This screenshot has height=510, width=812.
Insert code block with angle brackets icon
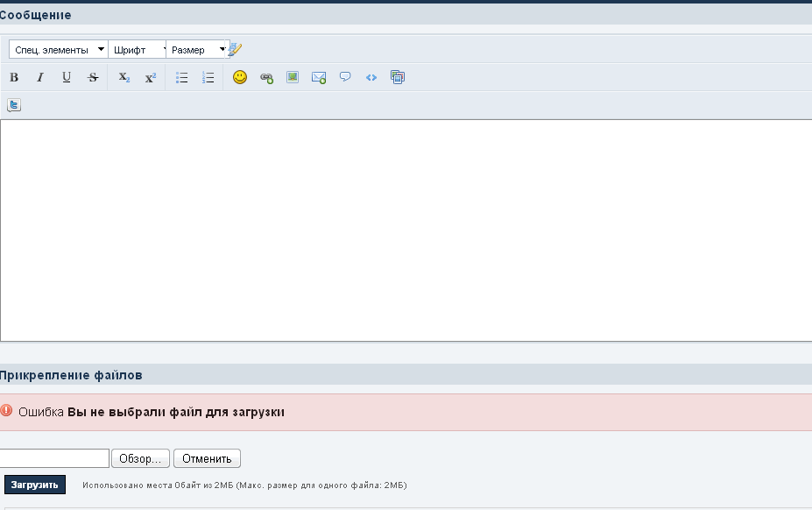pyautogui.click(x=371, y=78)
